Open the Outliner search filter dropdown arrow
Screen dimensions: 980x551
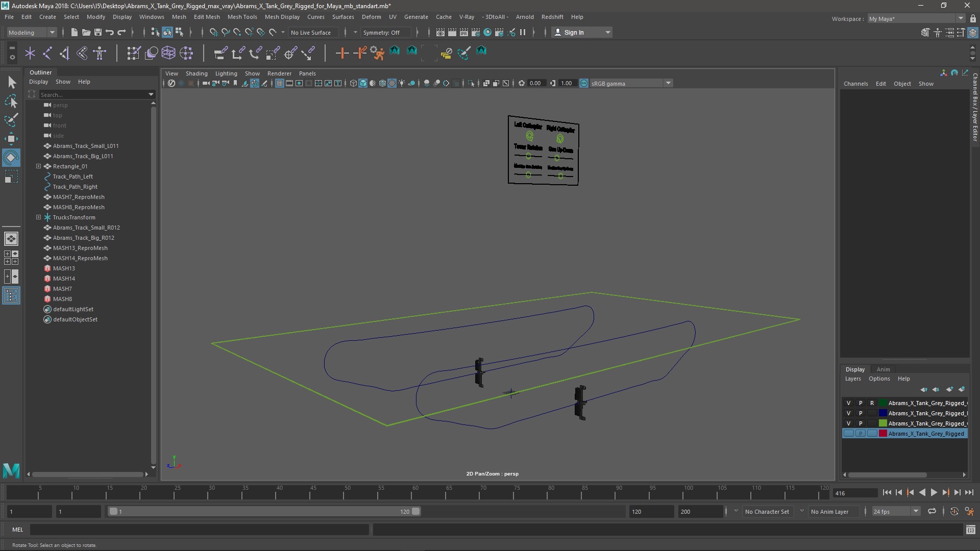coord(151,94)
